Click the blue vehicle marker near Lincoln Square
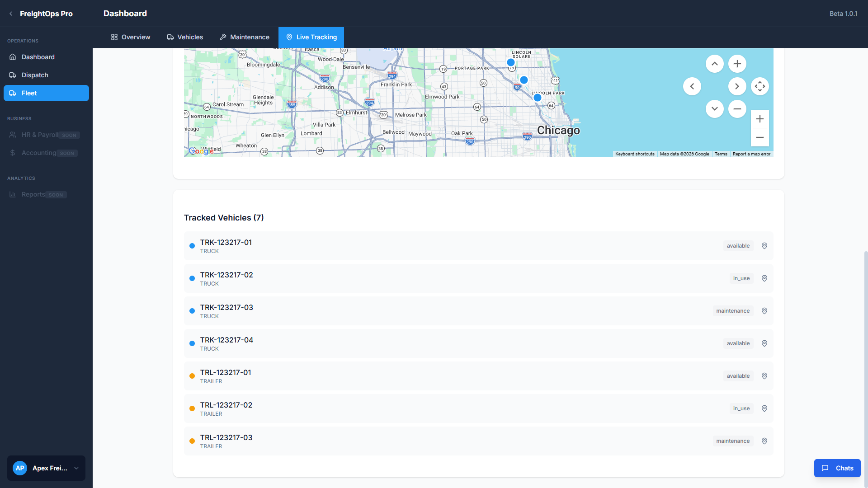The width and height of the screenshot is (868, 488). point(510,62)
